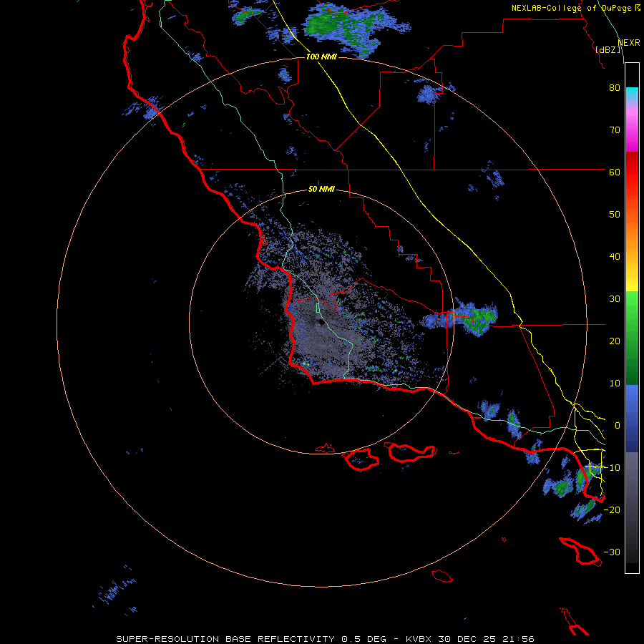The image size is (644, 644).
Task: Click the '80' value on dBZ scale
Action: point(615,88)
